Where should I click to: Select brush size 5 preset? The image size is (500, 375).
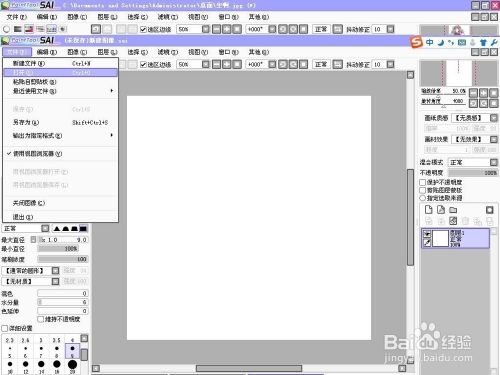[x=10, y=351]
